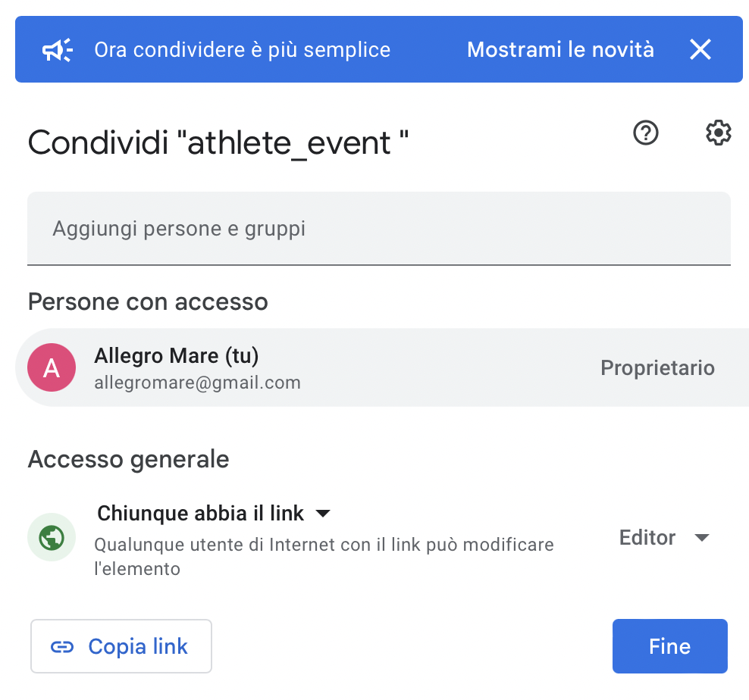The image size is (749, 700).
Task: Click Copia link to copy the link
Action: click(x=121, y=645)
